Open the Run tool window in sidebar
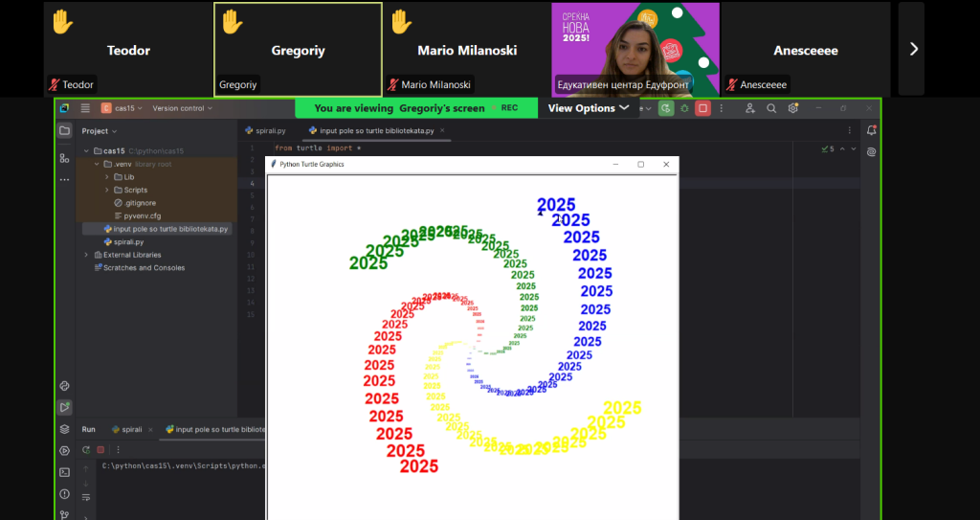This screenshot has height=520, width=980. pos(64,407)
